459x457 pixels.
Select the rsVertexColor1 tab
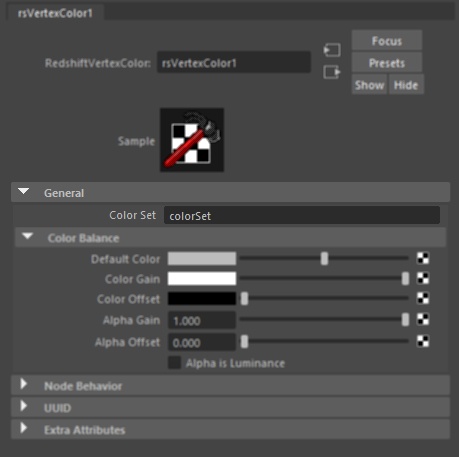point(55,13)
